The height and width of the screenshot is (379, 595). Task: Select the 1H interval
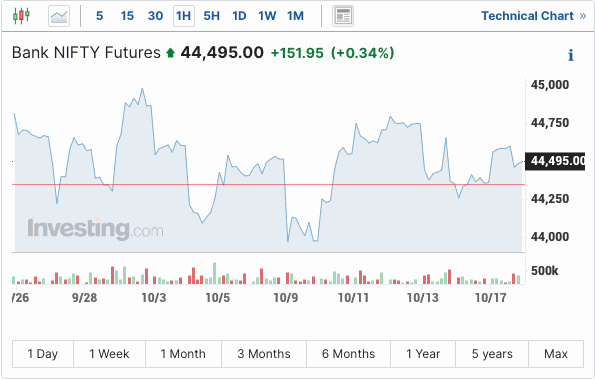coord(184,16)
